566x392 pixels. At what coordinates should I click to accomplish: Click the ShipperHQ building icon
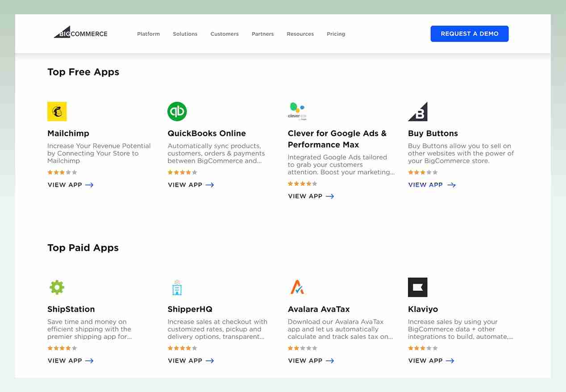(x=177, y=288)
